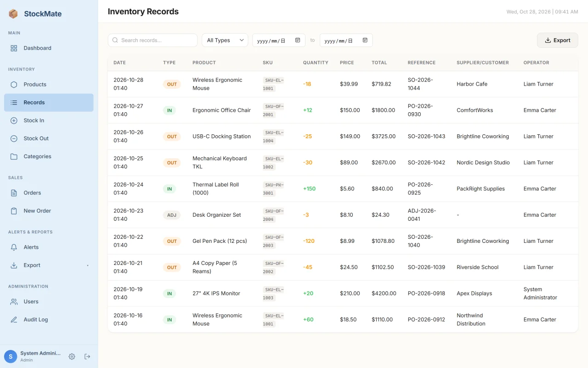Log out using the sign-out icon
Screen dimensions: 588x368
click(x=87, y=356)
